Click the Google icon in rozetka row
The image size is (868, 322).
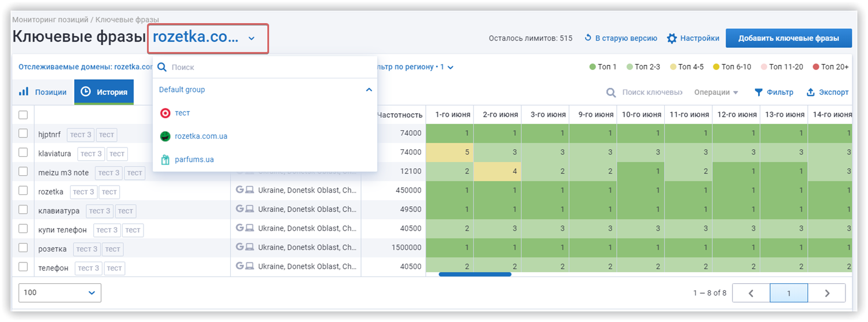[x=240, y=190]
